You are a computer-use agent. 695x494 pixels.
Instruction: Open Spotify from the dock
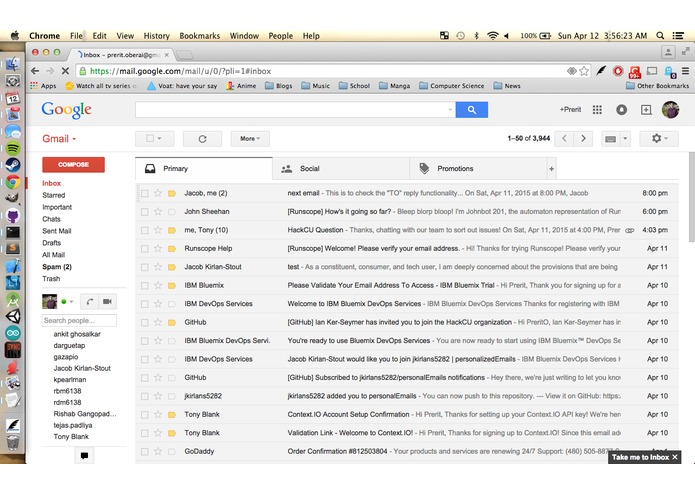[x=13, y=148]
